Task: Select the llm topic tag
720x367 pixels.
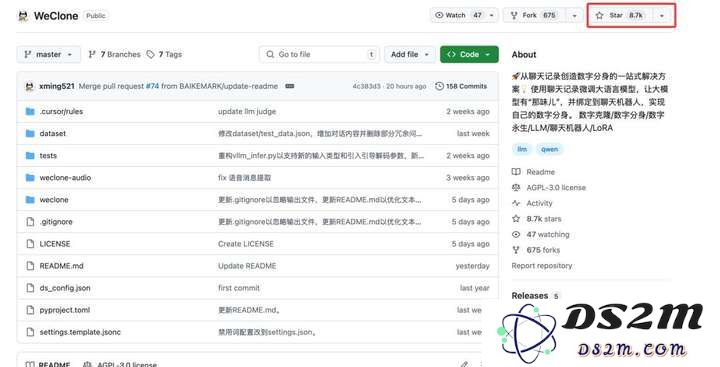Action: (522, 149)
